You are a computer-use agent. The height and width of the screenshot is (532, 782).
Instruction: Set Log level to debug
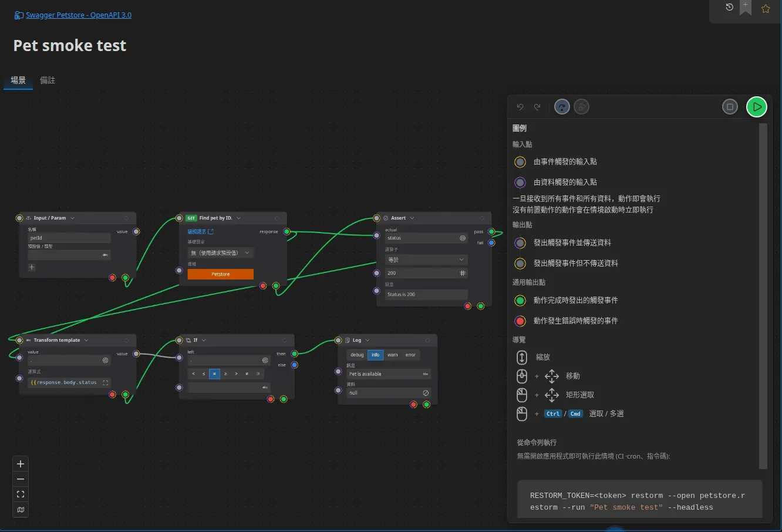(357, 355)
